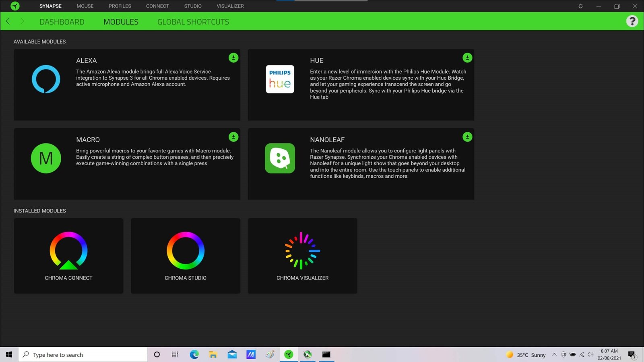Go forward using the right arrow
The height and width of the screenshot is (362, 644).
point(22,21)
